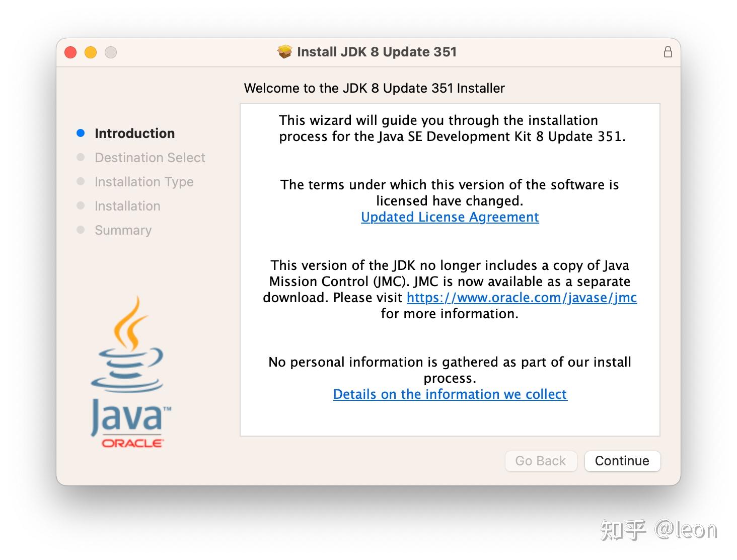
Task: Click the title text "Install JDK 8 Update 351"
Action: 377,52
